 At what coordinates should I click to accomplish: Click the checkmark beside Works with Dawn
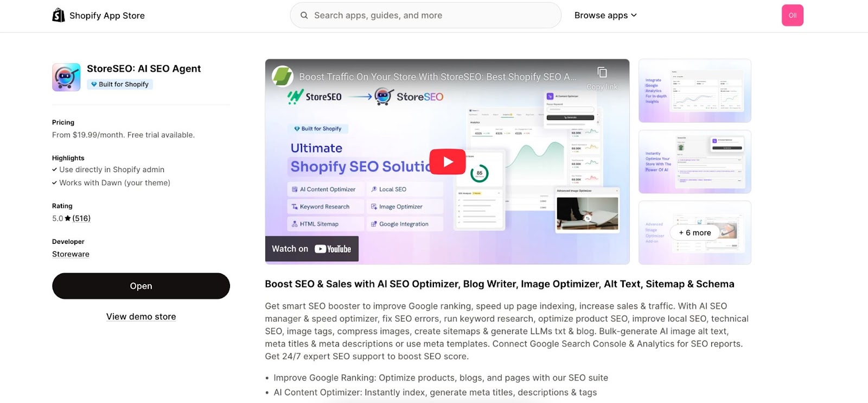pyautogui.click(x=54, y=183)
